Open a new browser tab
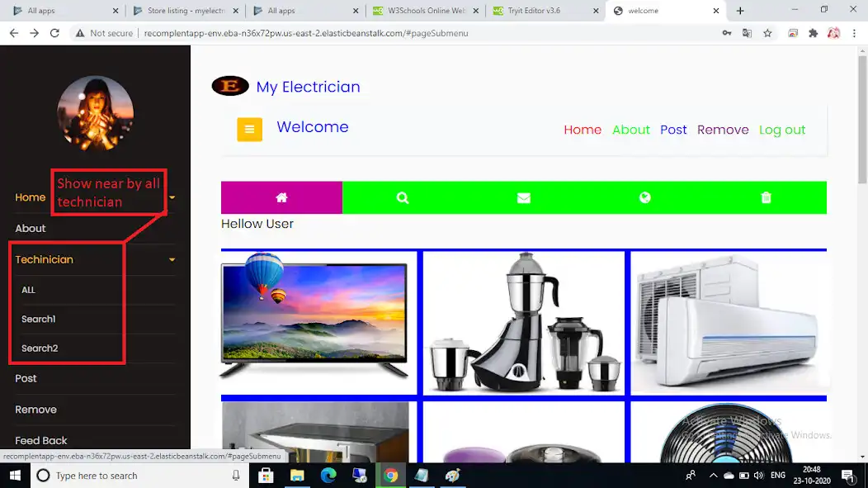Viewport: 868px width, 488px height. 740,11
